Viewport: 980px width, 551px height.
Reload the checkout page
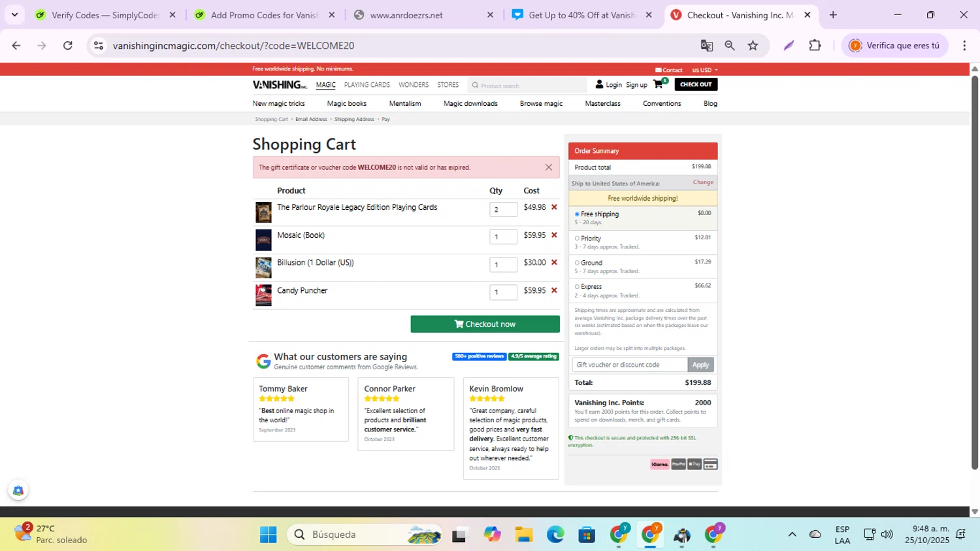(x=68, y=45)
